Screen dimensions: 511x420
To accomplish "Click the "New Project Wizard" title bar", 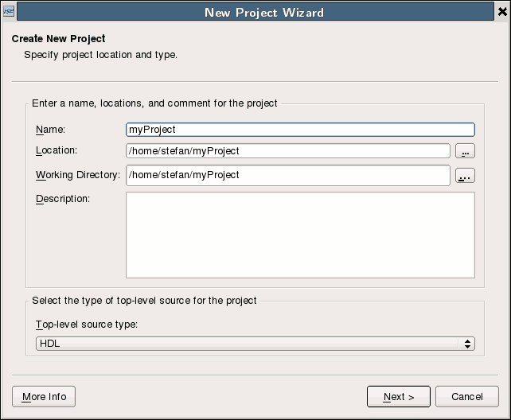I will (263, 12).
